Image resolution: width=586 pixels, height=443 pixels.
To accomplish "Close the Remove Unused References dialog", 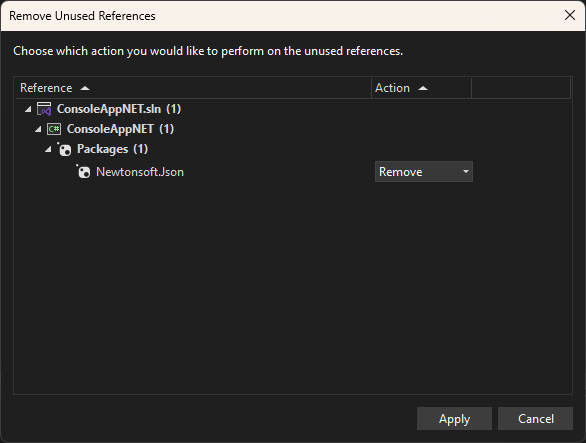I will [x=570, y=15].
